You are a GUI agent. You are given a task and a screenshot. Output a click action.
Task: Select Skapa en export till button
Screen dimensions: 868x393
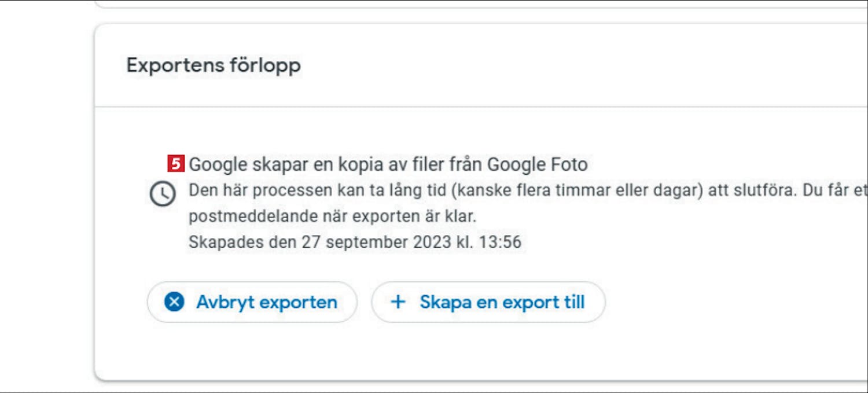coord(488,302)
